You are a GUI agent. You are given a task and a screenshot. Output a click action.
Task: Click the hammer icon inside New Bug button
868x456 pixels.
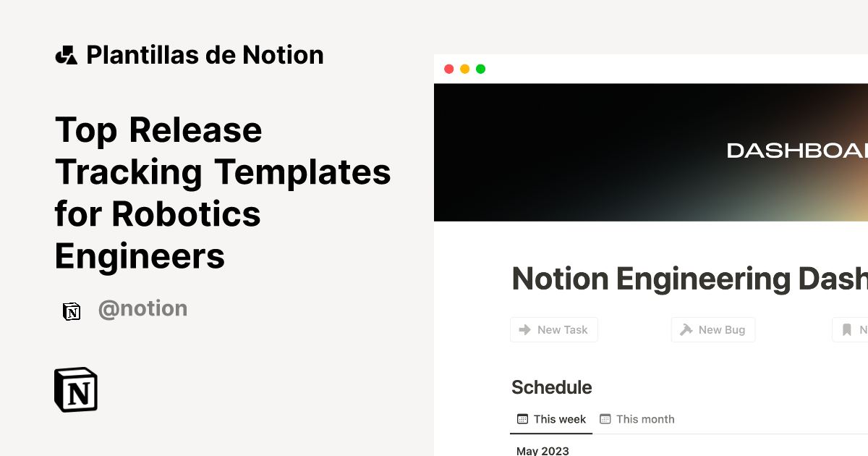tap(685, 329)
